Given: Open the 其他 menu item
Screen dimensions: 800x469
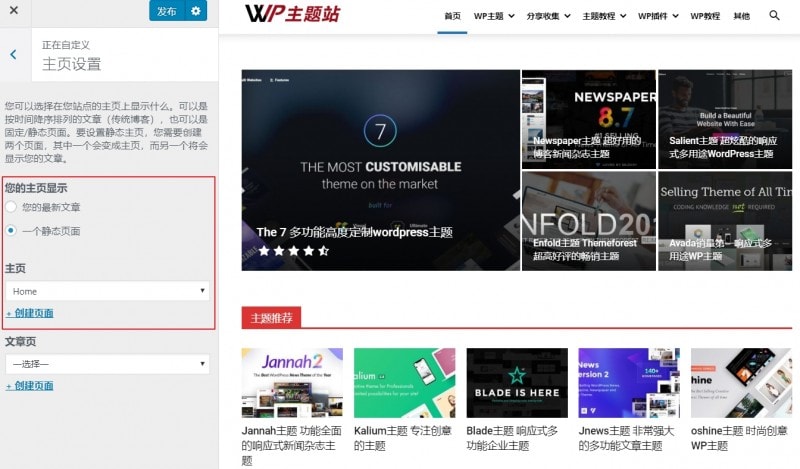Looking at the screenshot, I should click(x=742, y=16).
